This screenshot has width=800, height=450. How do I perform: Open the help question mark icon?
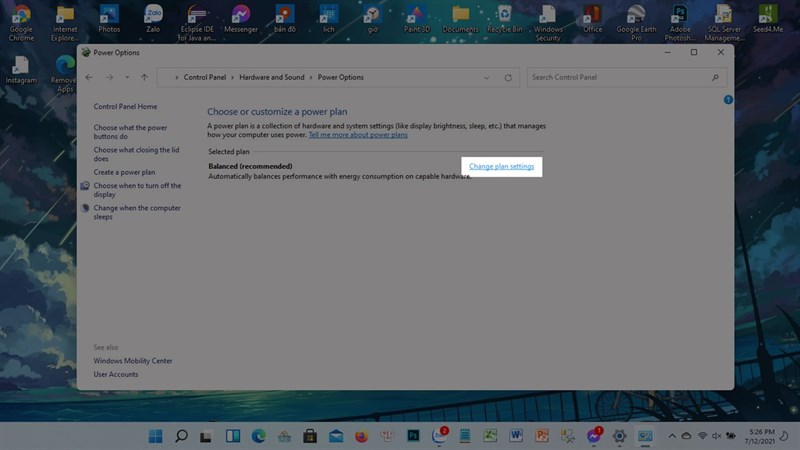728,100
